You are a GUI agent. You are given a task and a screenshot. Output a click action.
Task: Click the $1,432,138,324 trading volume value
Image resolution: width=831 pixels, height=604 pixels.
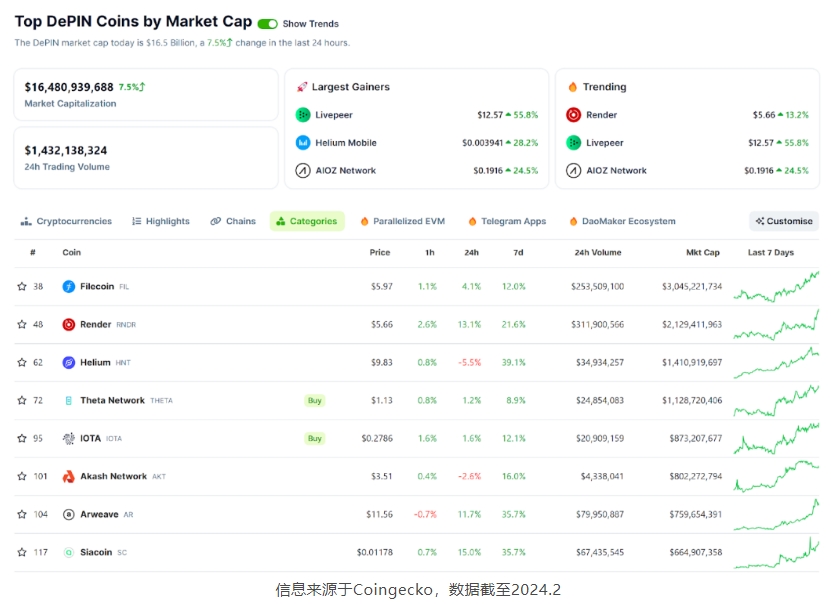[66, 150]
